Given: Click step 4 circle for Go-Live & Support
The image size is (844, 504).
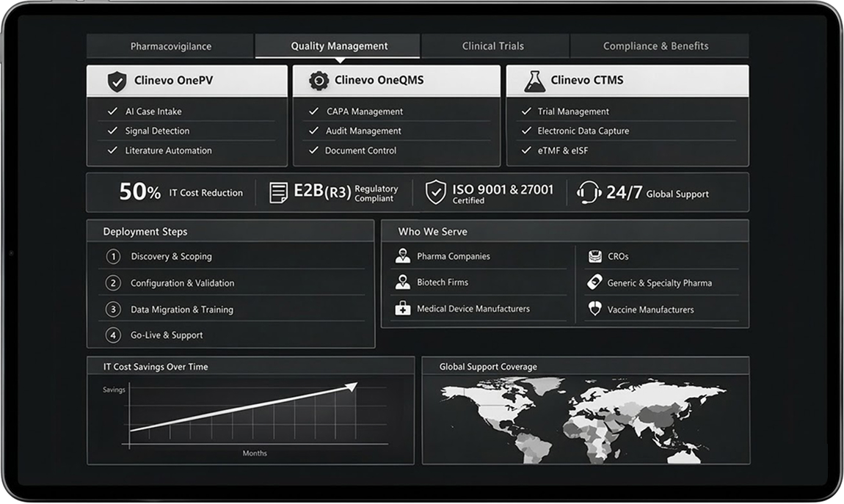Looking at the screenshot, I should (113, 335).
